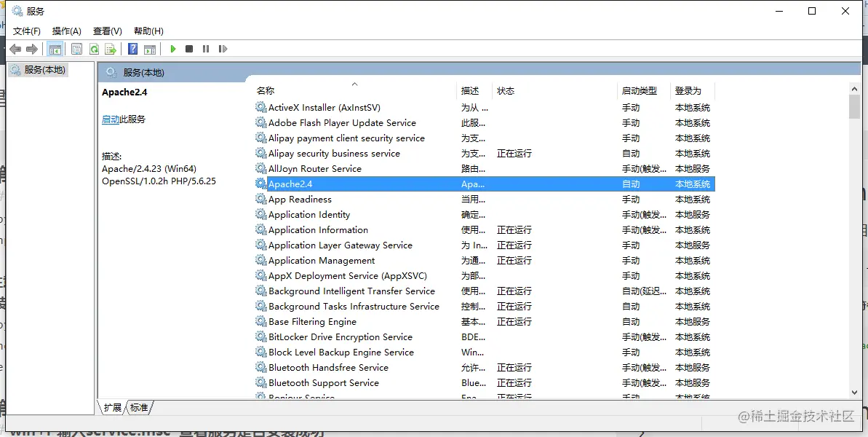868x437 pixels.
Task: Select Block Level Backup Engine Service
Action: click(341, 353)
